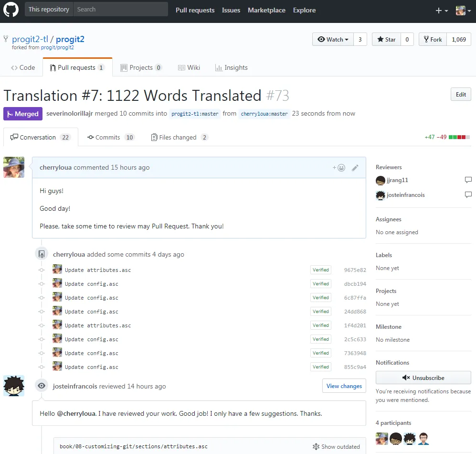Click the +47 −49 diffstat bar
Image resolution: width=476 pixels, height=454 pixels.
pyautogui.click(x=447, y=137)
